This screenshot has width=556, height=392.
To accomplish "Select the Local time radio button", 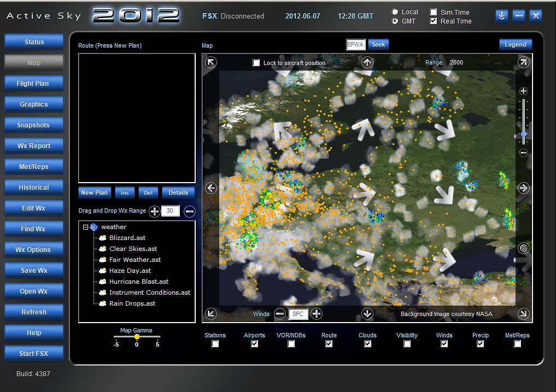I will [x=395, y=12].
